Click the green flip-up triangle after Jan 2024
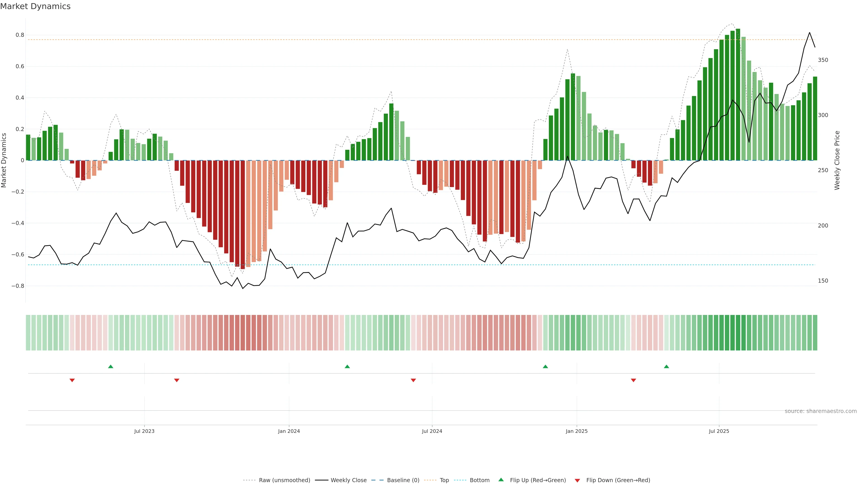The height and width of the screenshot is (488, 868). [x=347, y=366]
